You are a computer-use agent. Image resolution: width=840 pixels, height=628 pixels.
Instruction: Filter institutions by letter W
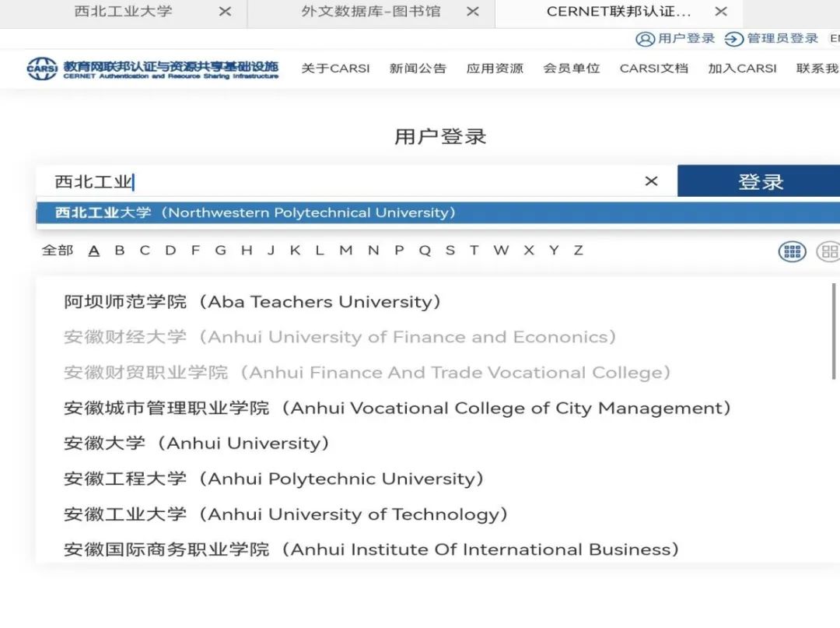[502, 251]
